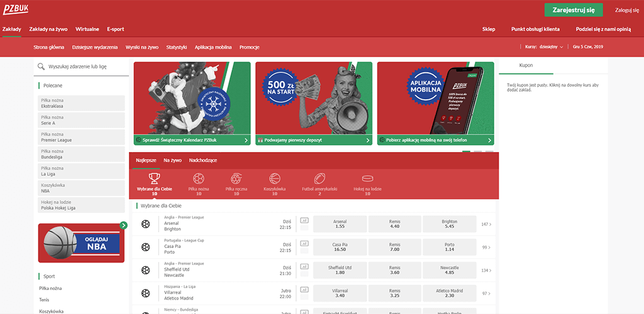This screenshot has height=314, width=644.
Task: Select the Hokej na lodzie puck icon
Action: click(367, 178)
